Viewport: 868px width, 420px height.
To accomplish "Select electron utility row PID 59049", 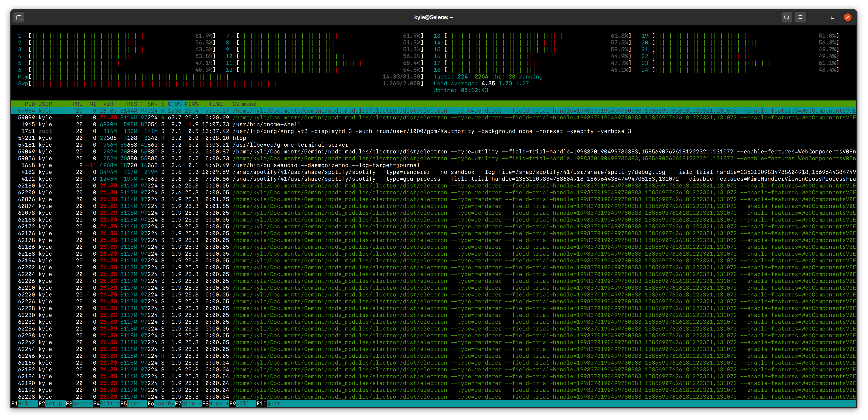I will 433,152.
